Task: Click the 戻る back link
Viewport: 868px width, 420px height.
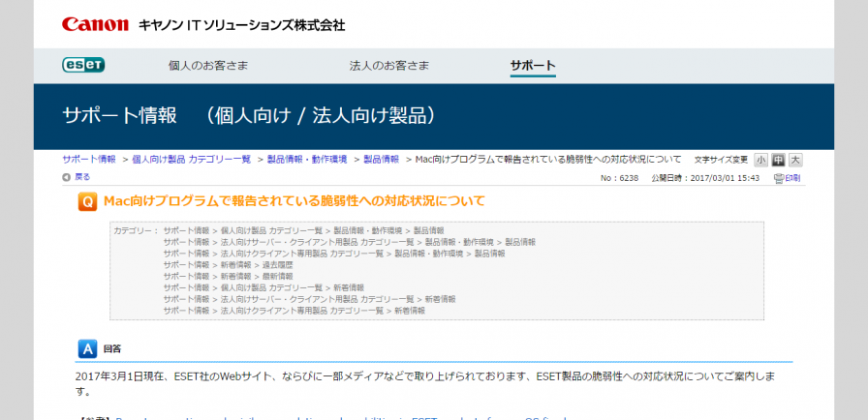Action: tap(82, 177)
